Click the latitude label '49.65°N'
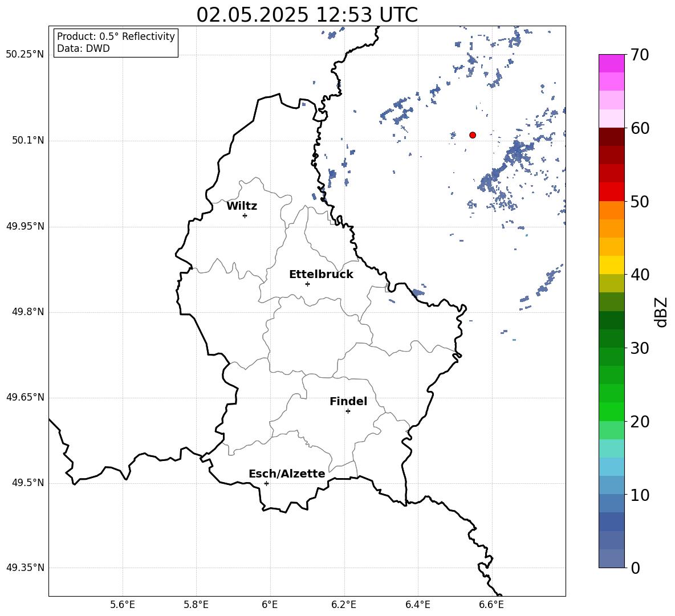 (25, 397)
